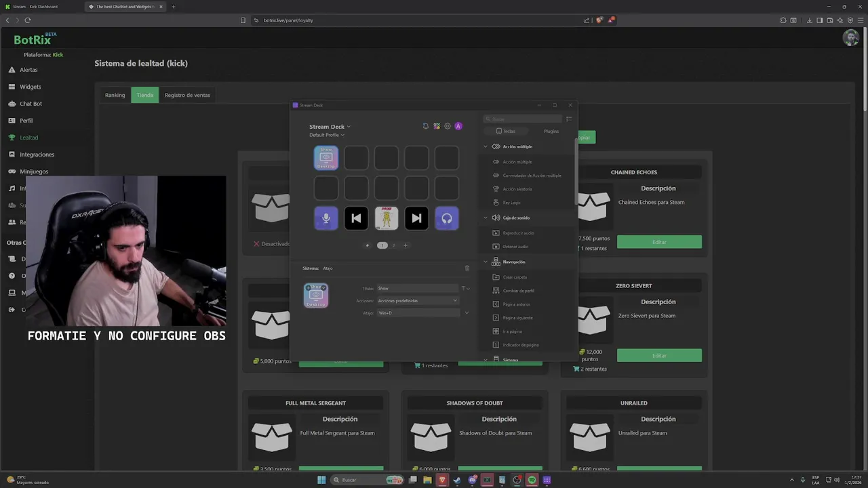
Task: Collapse the Caja de sonido category
Action: click(486, 218)
